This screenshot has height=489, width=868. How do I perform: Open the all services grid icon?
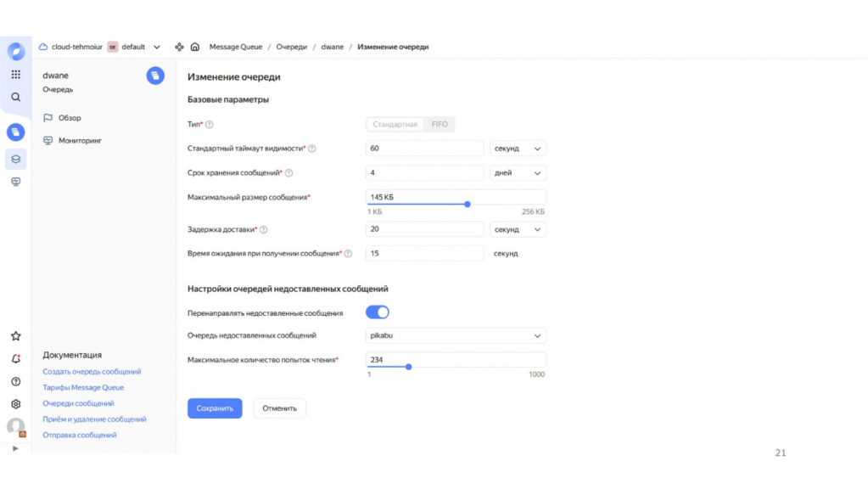pos(15,75)
